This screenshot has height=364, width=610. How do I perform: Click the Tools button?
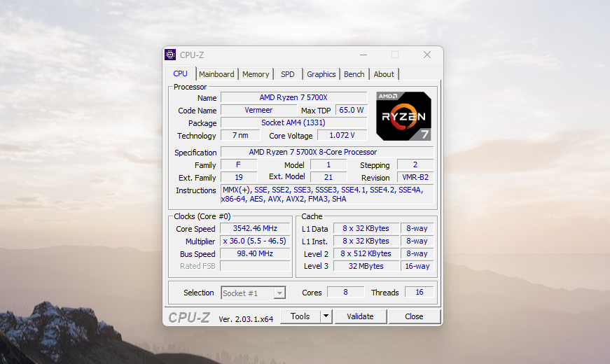click(300, 316)
